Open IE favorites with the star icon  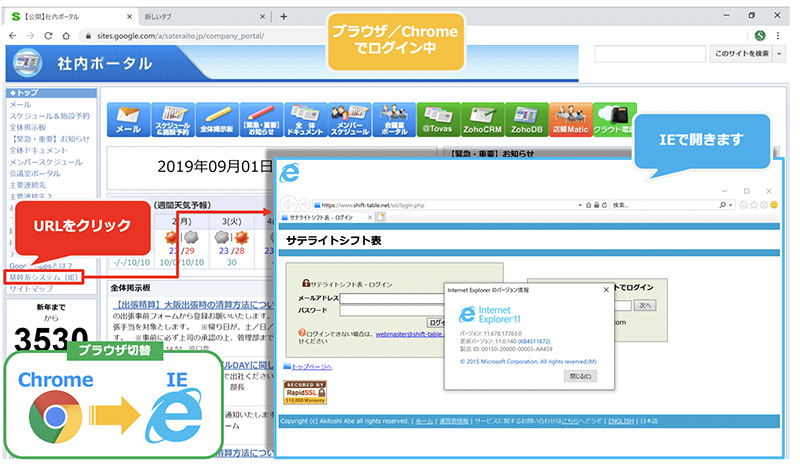pos(754,205)
